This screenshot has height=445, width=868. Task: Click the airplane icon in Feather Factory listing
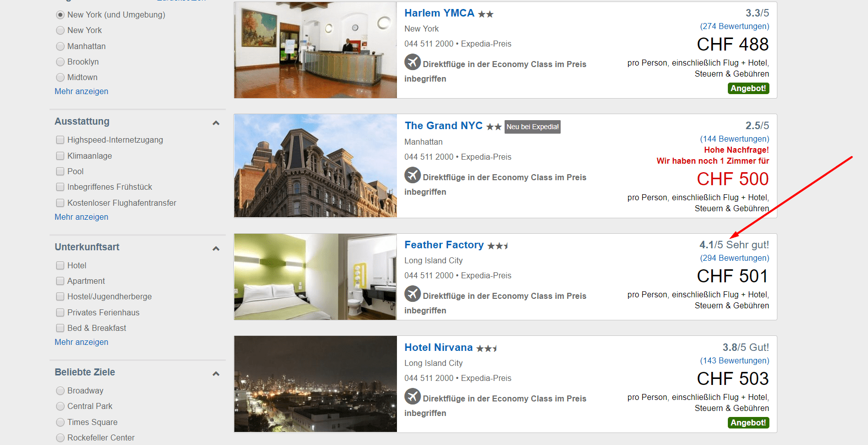tap(412, 294)
